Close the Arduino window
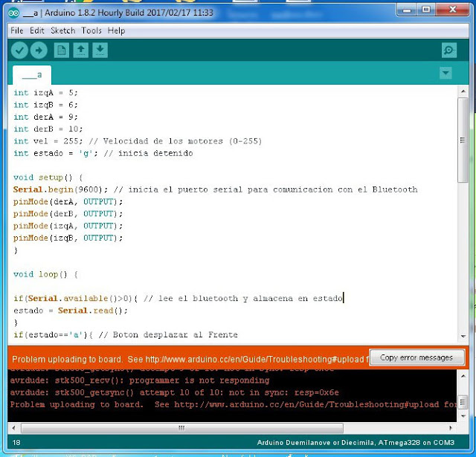The height and width of the screenshot is (457, 476). point(452,10)
